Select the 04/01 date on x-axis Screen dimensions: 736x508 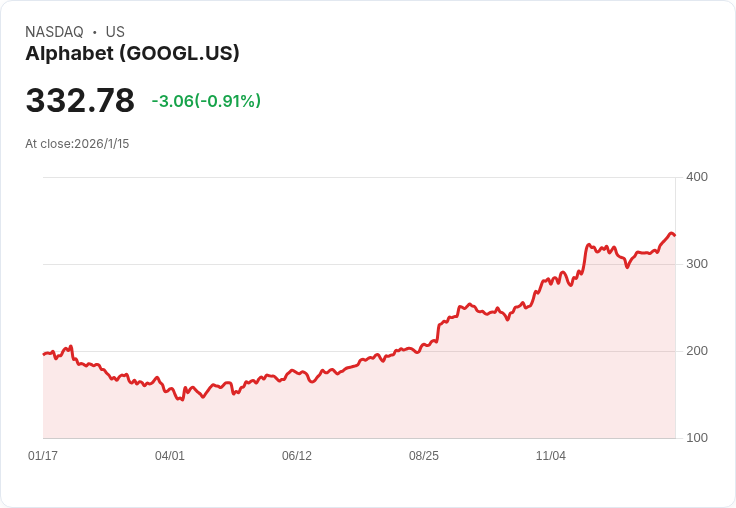click(170, 456)
